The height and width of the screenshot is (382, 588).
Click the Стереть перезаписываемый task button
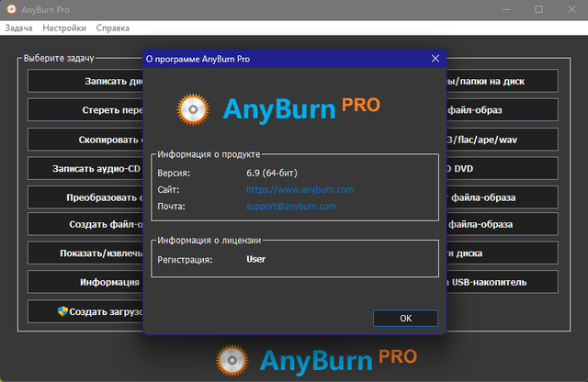coord(85,110)
